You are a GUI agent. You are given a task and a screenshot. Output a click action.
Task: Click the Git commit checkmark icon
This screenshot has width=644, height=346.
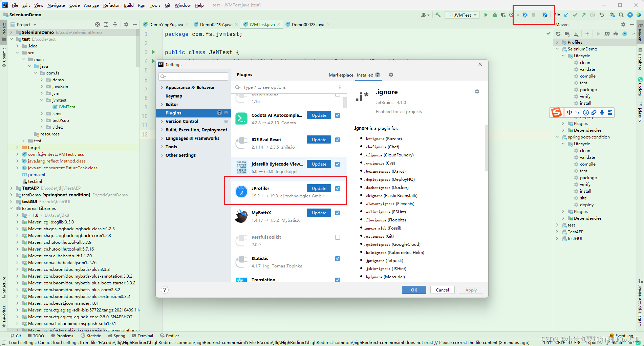pyautogui.click(x=575, y=15)
